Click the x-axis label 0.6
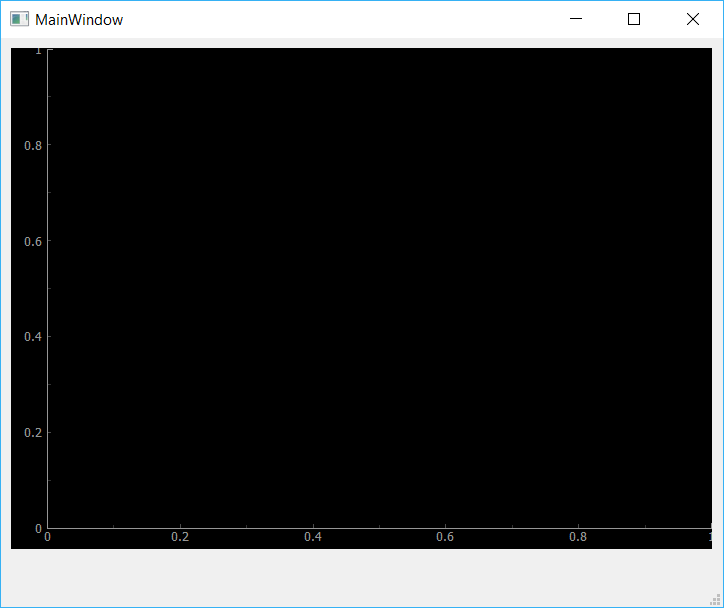This screenshot has height=608, width=724. point(445,537)
